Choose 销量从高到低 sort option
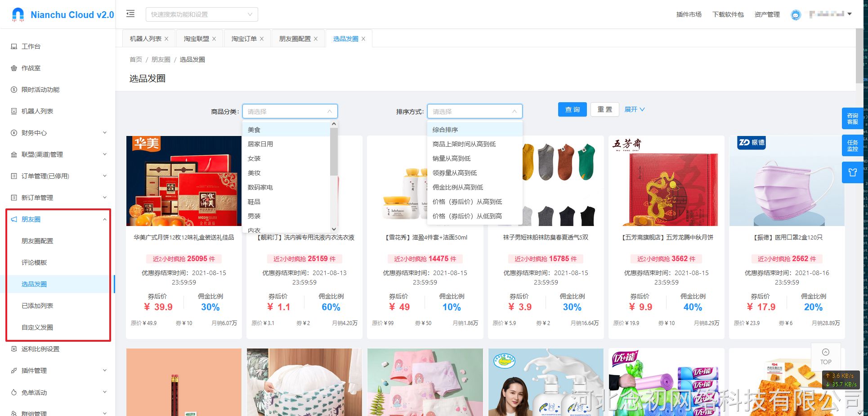Screen dimensions: 868x416 click(452, 158)
